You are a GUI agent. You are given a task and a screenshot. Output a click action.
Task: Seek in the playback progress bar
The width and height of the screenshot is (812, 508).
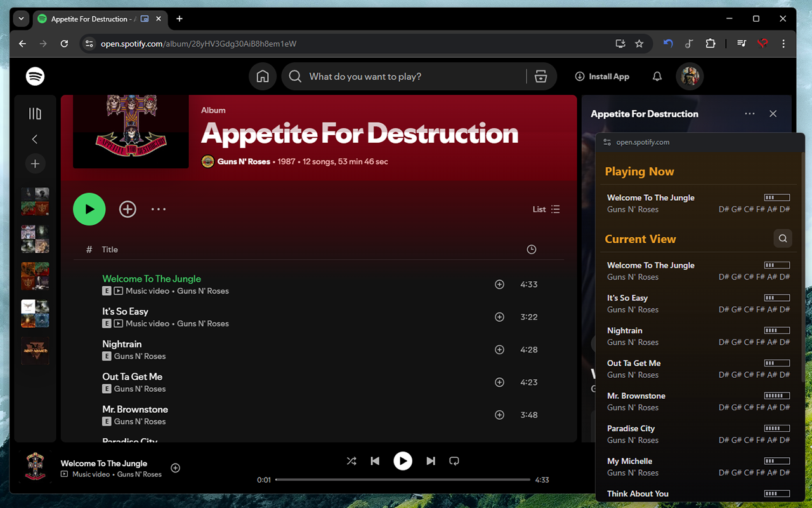(x=403, y=479)
